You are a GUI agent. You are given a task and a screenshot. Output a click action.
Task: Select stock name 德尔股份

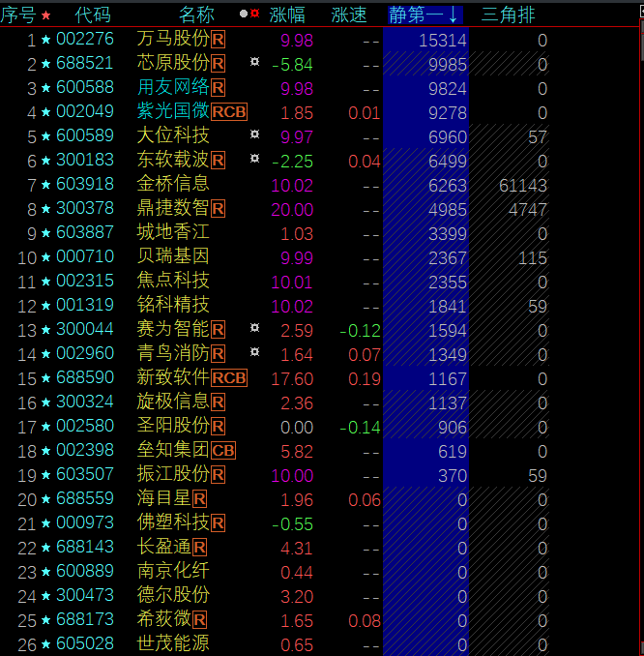(173, 595)
